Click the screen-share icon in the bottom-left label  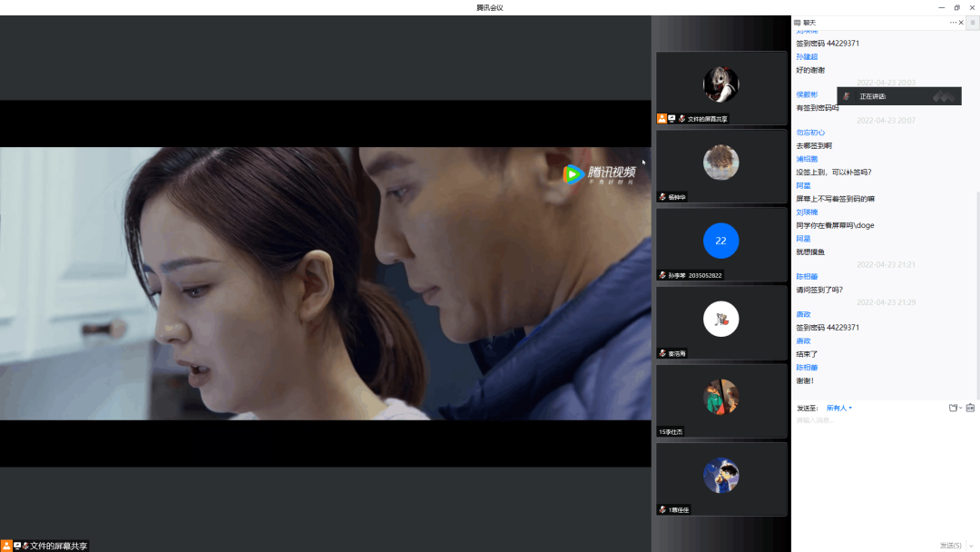17,546
